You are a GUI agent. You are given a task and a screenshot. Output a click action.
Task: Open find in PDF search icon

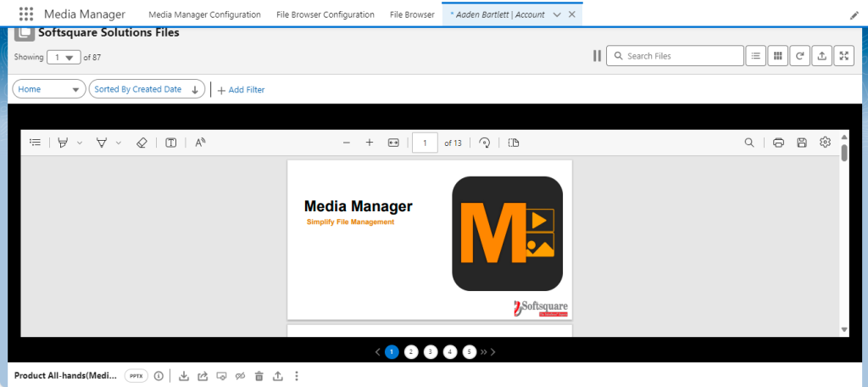click(749, 143)
